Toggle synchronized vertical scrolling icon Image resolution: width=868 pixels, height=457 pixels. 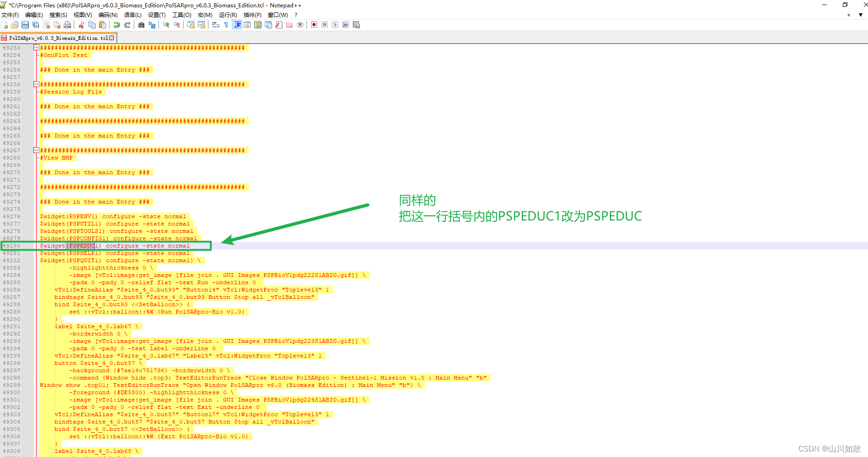click(191, 25)
